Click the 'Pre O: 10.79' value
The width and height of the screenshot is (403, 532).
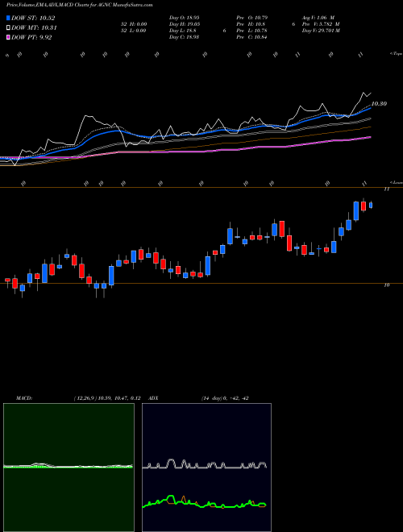click(x=251, y=18)
